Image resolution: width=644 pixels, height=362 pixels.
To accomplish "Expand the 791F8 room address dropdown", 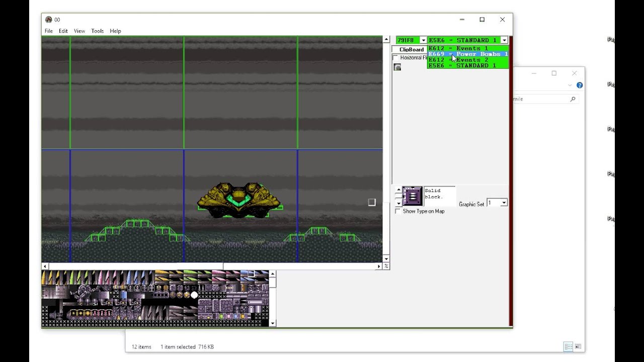I will coord(423,40).
